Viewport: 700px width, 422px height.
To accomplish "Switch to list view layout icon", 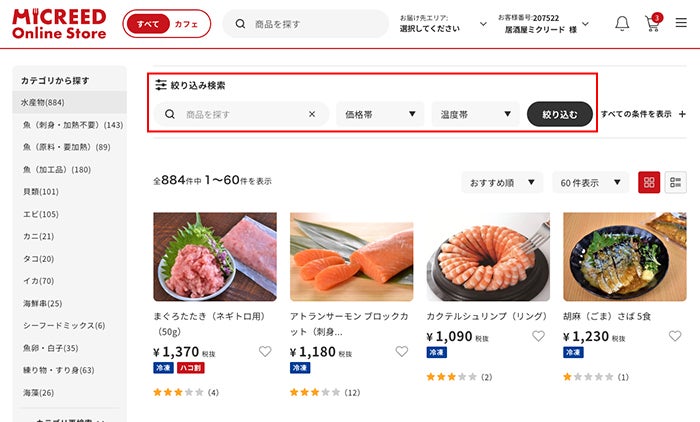I will coord(675,182).
